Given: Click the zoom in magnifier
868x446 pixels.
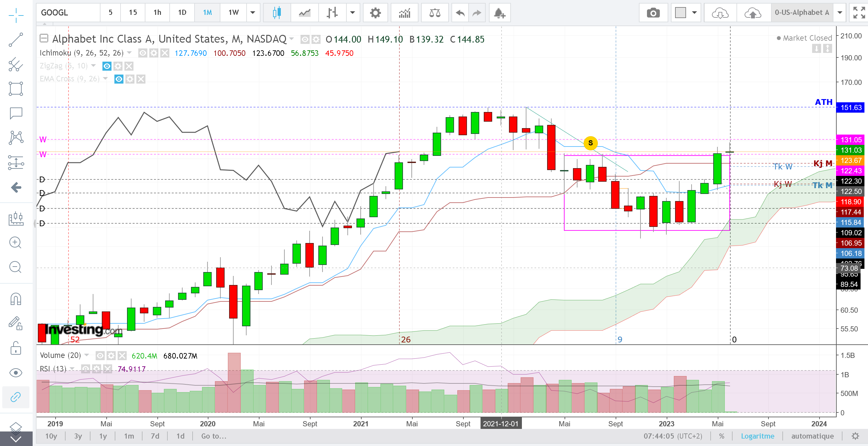Looking at the screenshot, I should 16,242.
